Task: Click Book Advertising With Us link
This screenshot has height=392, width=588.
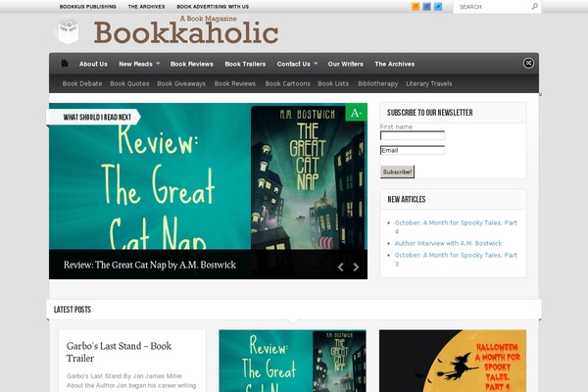Action: pyautogui.click(x=213, y=7)
